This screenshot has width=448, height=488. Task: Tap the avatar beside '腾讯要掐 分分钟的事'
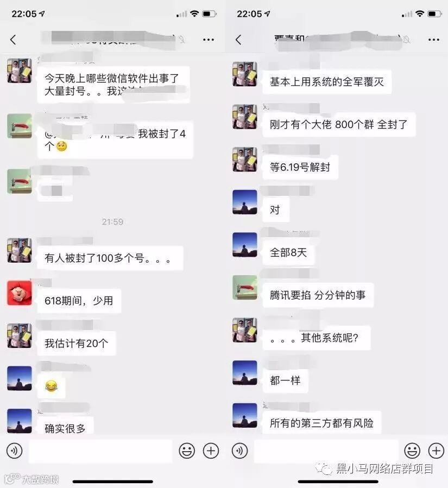(245, 287)
